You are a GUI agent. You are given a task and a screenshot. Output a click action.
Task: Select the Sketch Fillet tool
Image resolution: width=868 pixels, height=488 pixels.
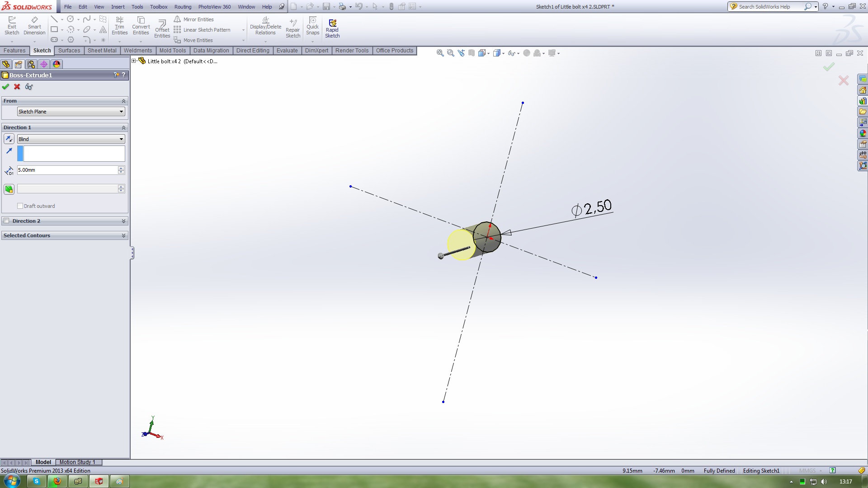[87, 40]
